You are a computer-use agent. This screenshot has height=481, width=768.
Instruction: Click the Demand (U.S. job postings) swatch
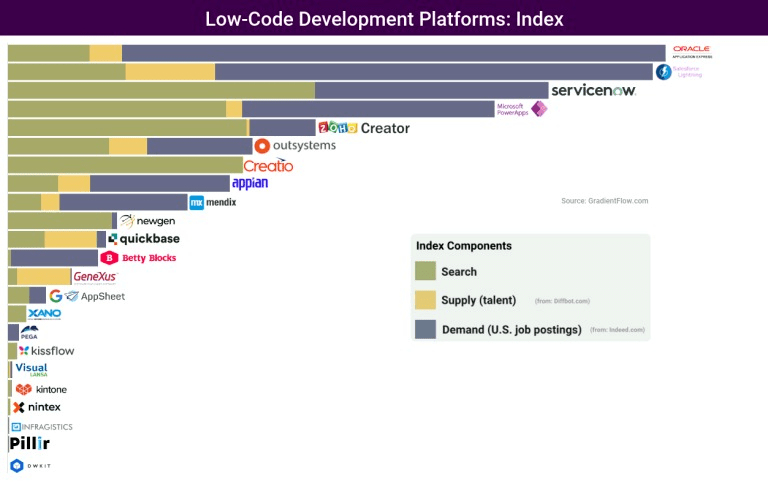(x=425, y=329)
